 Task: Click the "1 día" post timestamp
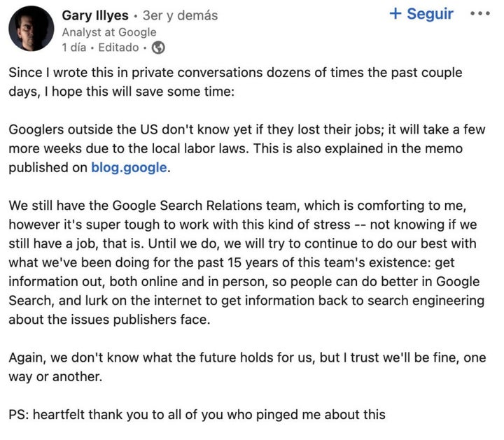(76, 48)
